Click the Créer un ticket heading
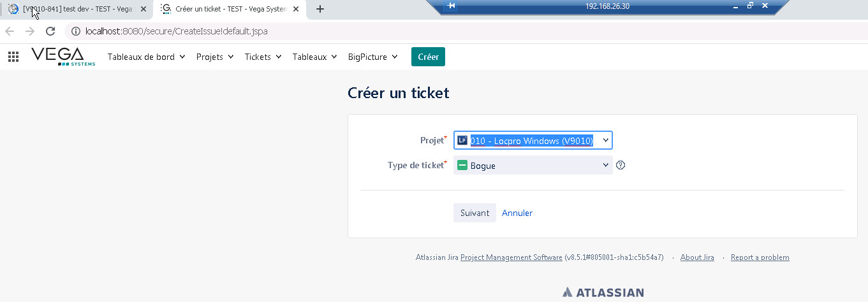Screen dimensions: 868x302 coord(399,93)
